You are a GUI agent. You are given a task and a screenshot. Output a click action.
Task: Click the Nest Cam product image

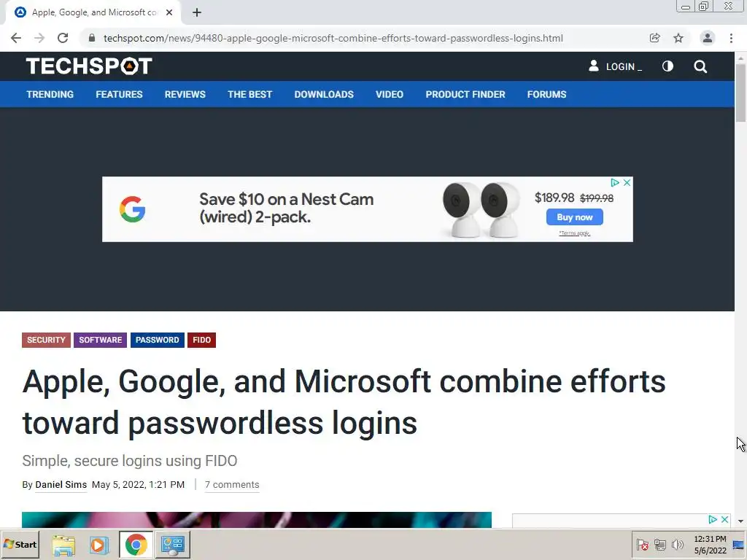[481, 209]
